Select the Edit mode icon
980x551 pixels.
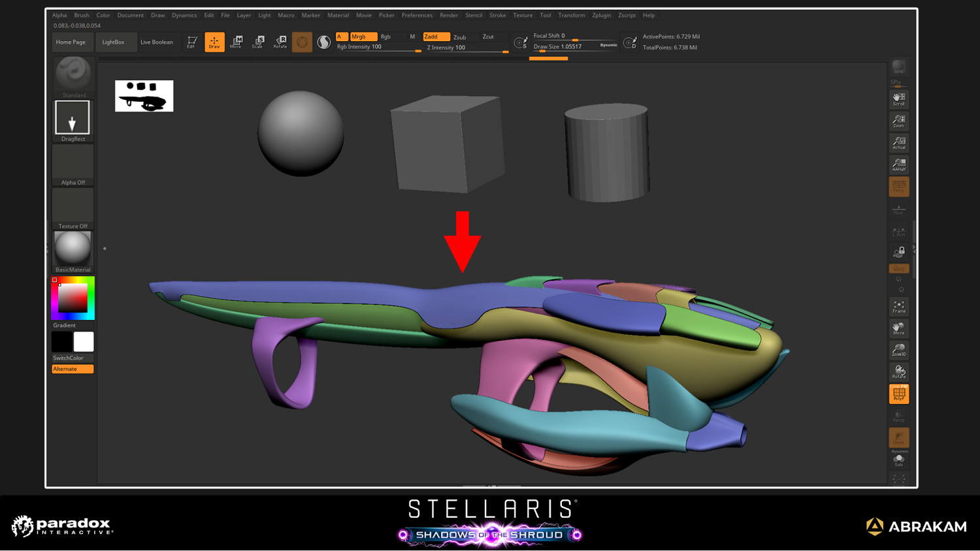(x=192, y=42)
